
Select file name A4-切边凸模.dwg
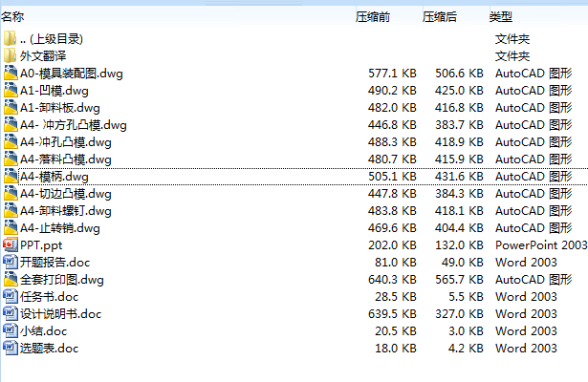click(x=66, y=194)
